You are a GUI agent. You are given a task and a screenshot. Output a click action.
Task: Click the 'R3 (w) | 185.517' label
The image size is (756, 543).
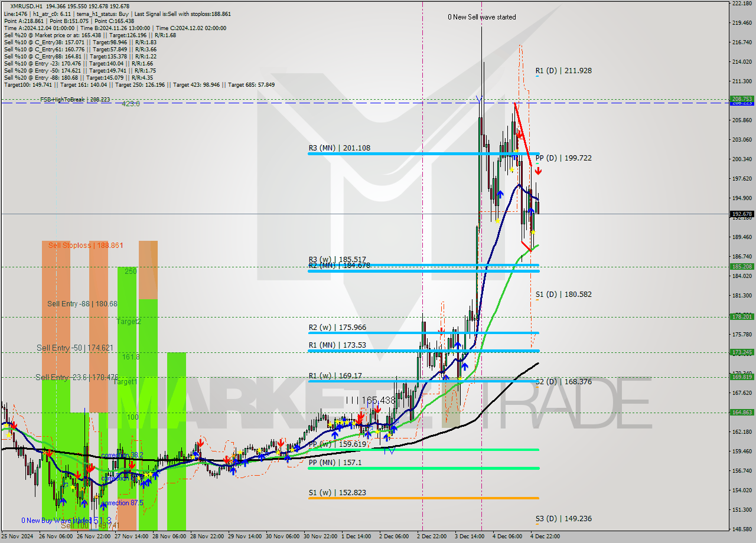point(337,259)
